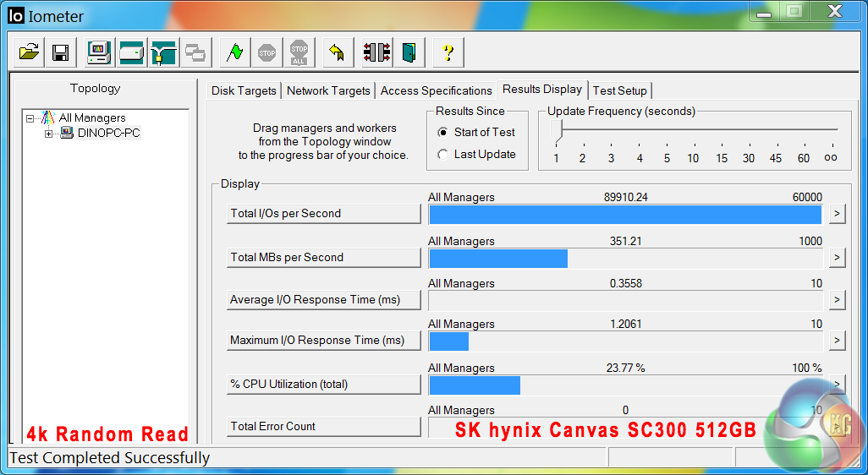Open the Access Specifications tab

(x=437, y=90)
